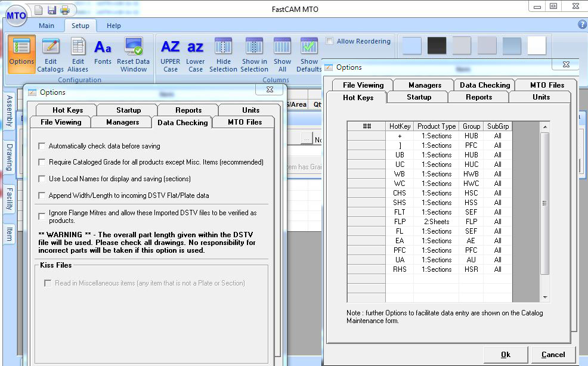Open MTO Files tab in left Options dialog
This screenshot has width=588, height=366.
(x=245, y=122)
